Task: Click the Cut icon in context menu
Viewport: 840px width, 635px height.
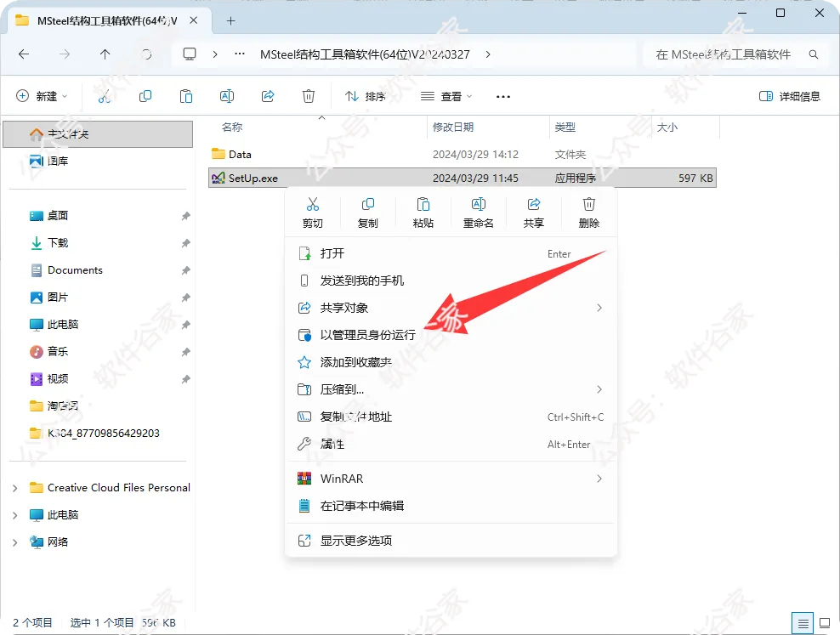Action: pyautogui.click(x=312, y=205)
